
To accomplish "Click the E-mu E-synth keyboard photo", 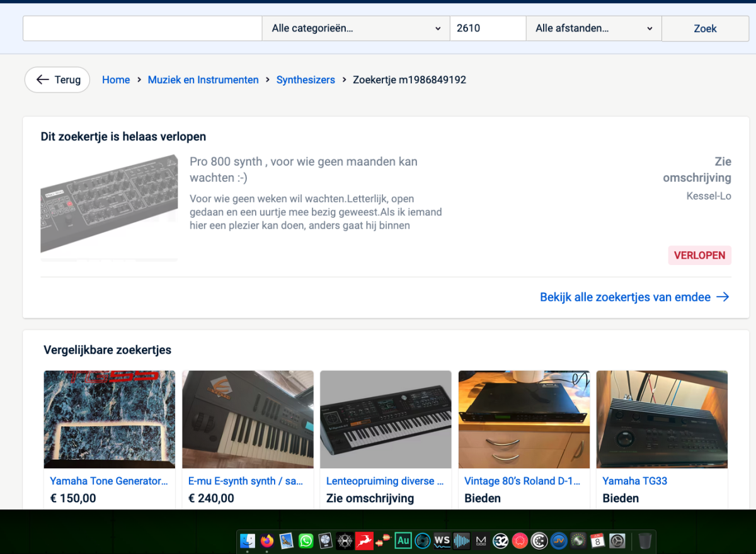I will point(248,419).
